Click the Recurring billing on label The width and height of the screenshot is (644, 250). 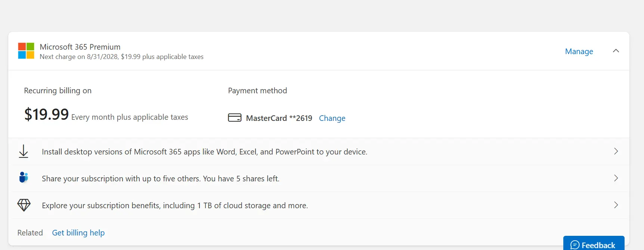click(58, 91)
